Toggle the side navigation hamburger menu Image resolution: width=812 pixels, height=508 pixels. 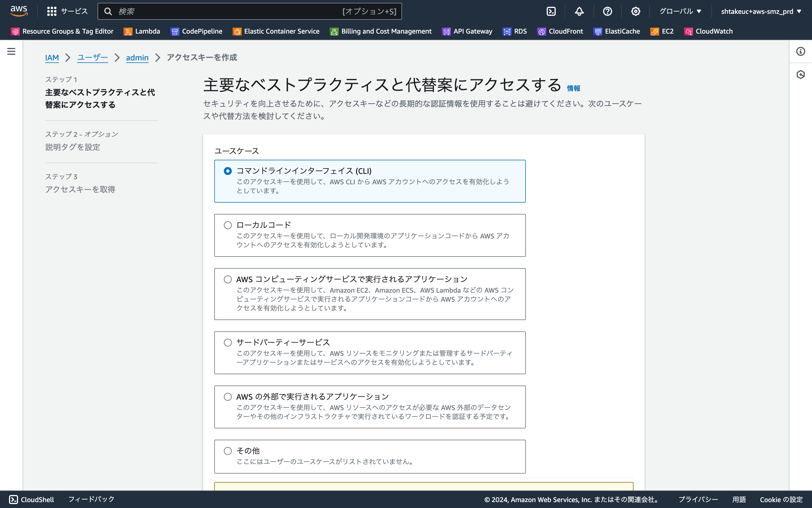[11, 51]
